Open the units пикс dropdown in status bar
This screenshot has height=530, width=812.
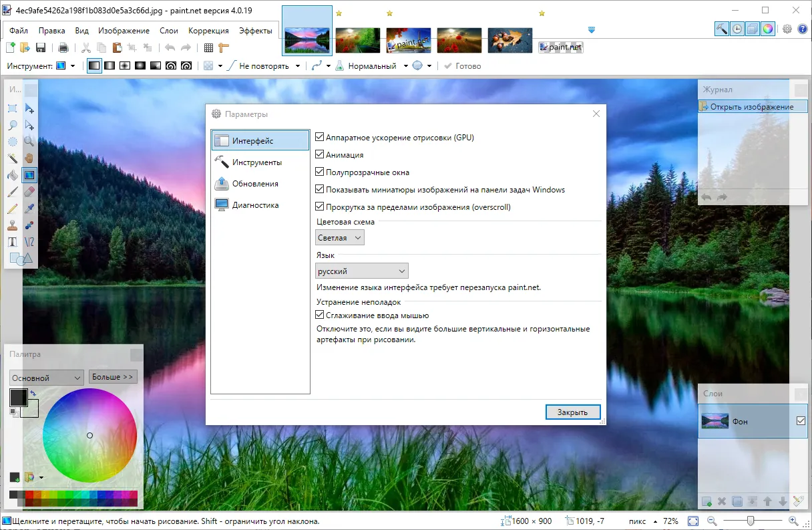click(x=644, y=521)
